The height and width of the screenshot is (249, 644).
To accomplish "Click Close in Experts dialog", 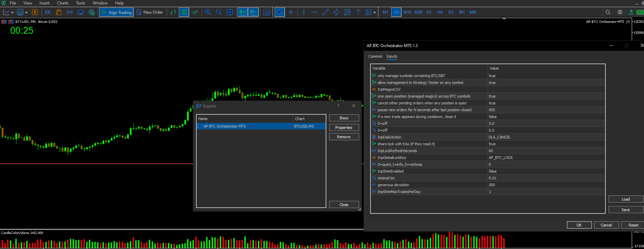I will tap(344, 205).
